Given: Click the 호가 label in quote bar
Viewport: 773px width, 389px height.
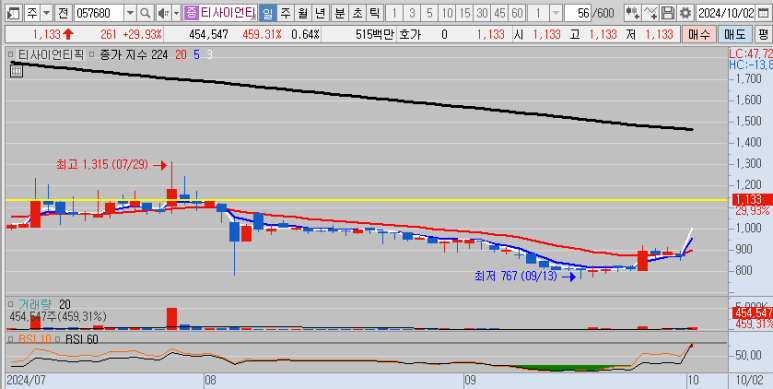Looking at the screenshot, I should 409,35.
